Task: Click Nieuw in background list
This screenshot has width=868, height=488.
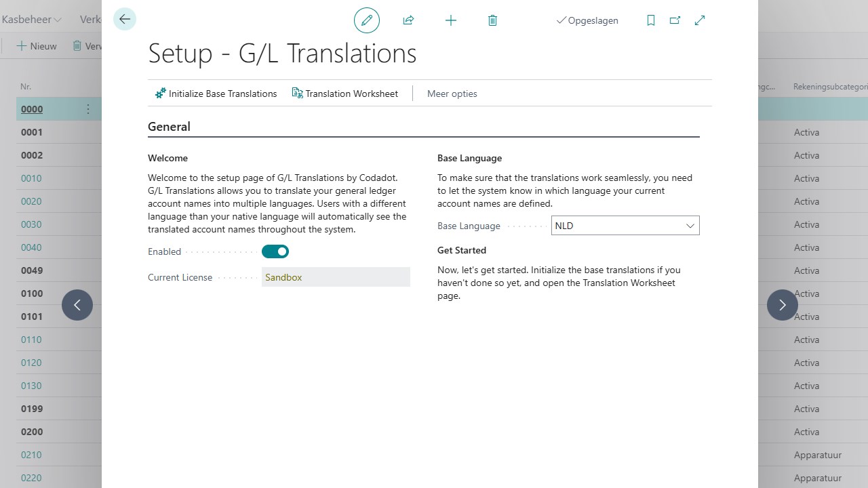Action: 37,46
